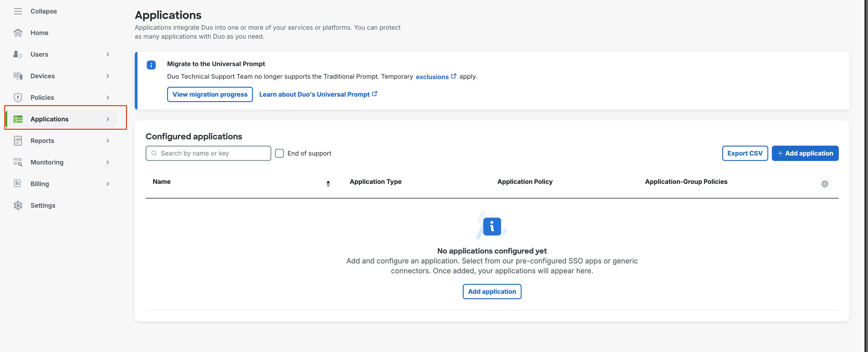Click the Export CSV button

[x=745, y=153]
